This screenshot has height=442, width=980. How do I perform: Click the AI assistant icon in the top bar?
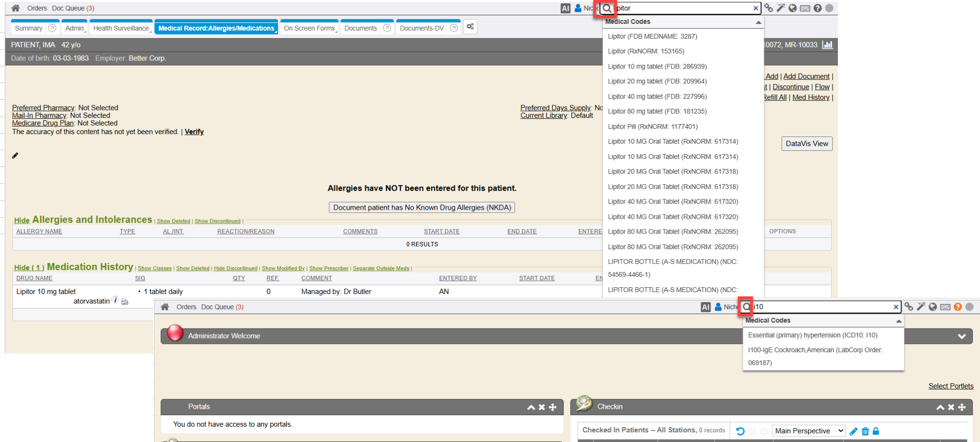(565, 8)
